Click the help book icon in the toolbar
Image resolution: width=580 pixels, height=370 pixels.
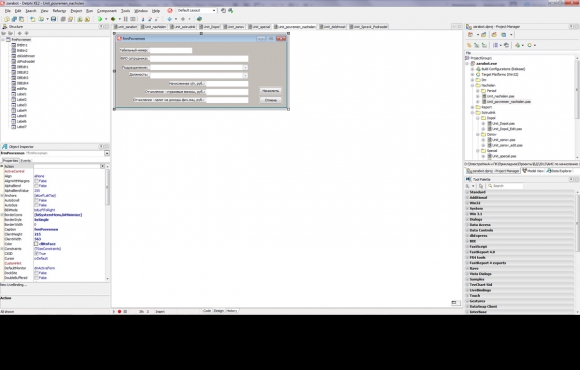click(x=199, y=19)
